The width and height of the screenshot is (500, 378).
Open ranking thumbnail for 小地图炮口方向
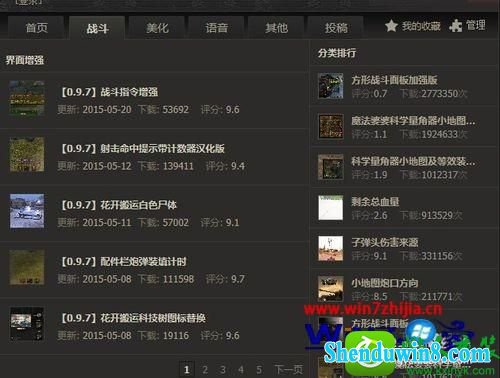click(330, 289)
